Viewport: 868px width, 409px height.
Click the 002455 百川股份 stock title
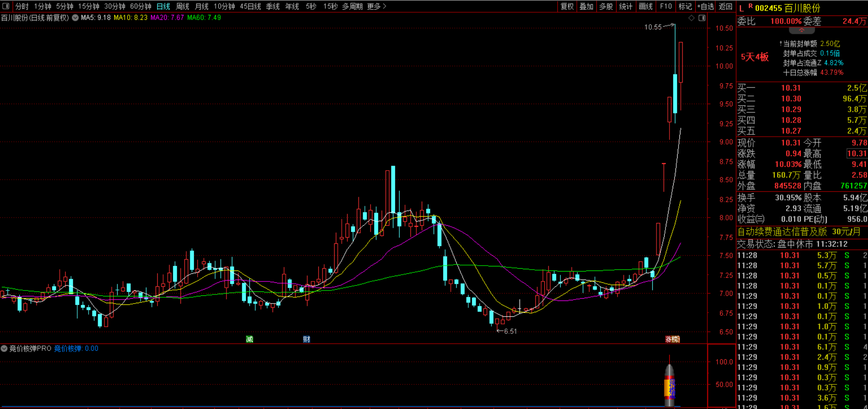[788, 8]
